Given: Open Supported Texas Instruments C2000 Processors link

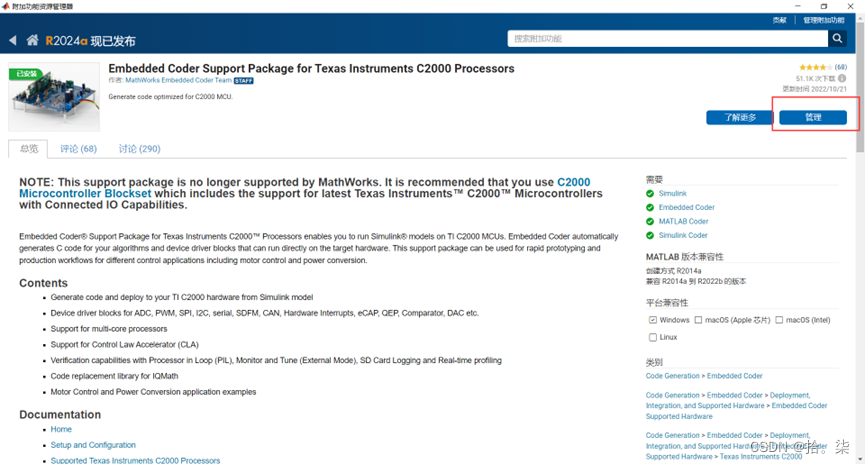Looking at the screenshot, I should coord(135,460).
